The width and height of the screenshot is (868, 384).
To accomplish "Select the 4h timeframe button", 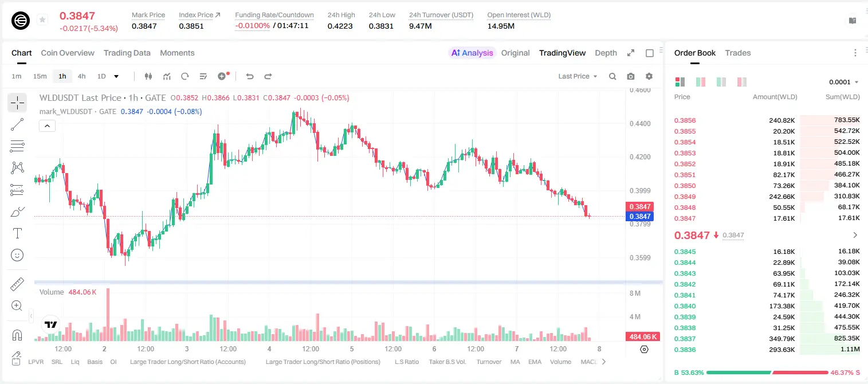I will (81, 76).
